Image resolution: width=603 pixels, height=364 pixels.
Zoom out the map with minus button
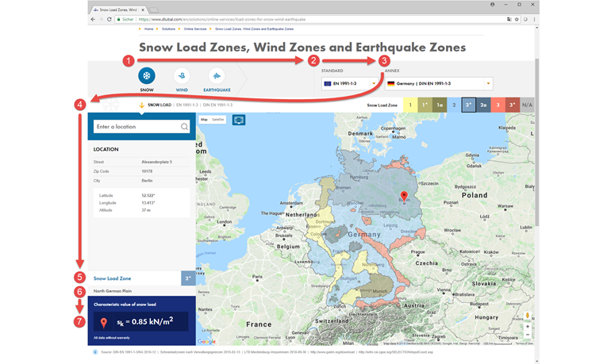(528, 335)
